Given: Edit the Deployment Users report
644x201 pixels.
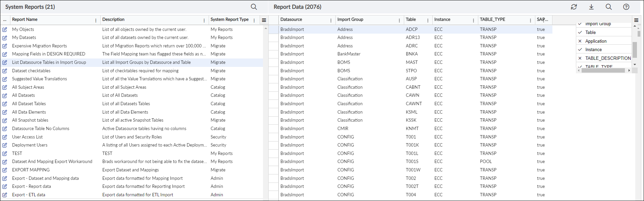Looking at the screenshot, I should coord(5,145).
